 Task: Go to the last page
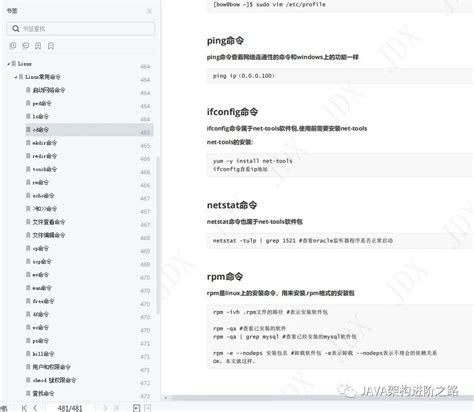116,408
